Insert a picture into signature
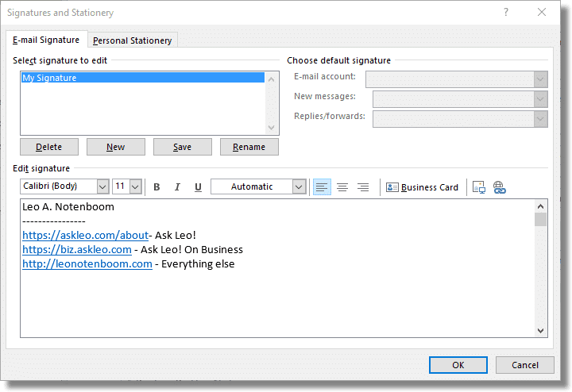 coord(478,187)
